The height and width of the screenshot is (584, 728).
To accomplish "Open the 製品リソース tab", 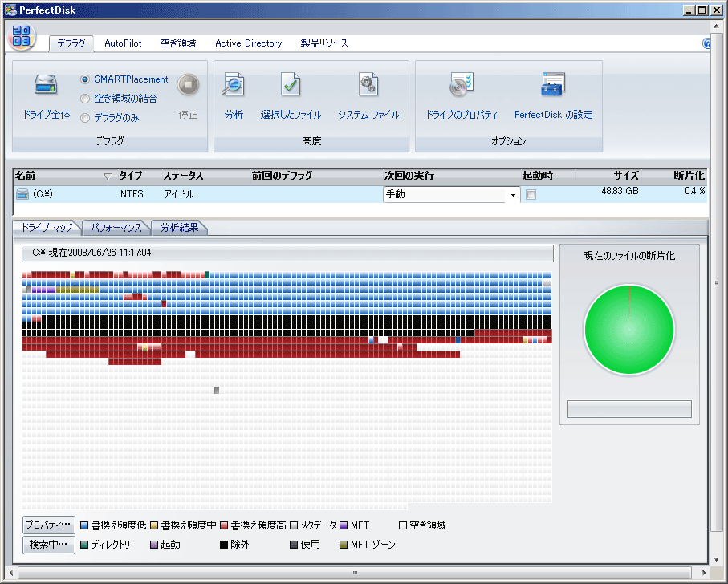I will coord(324,43).
